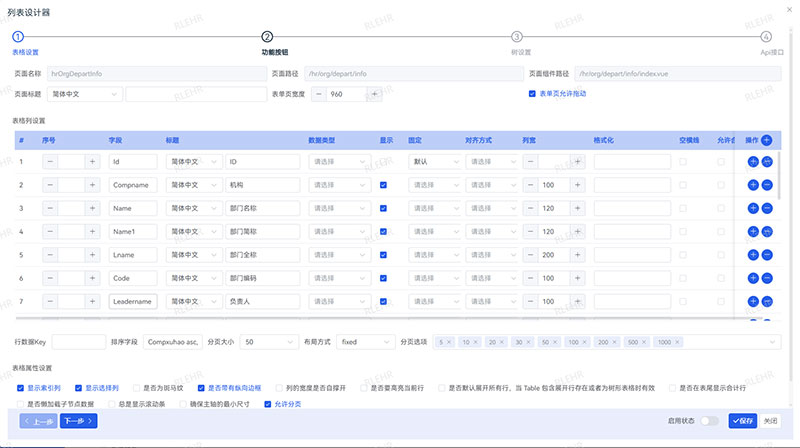Go to step 2 功能按钮
Image resolution: width=800 pixels, height=448 pixels.
[267, 37]
